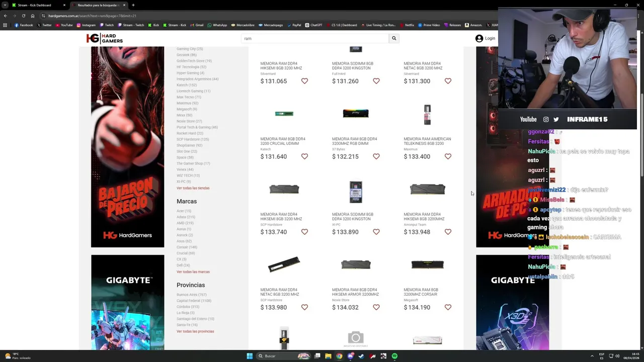Open the Prime Video bookmark
The width and height of the screenshot is (644, 362).
pos(429,25)
